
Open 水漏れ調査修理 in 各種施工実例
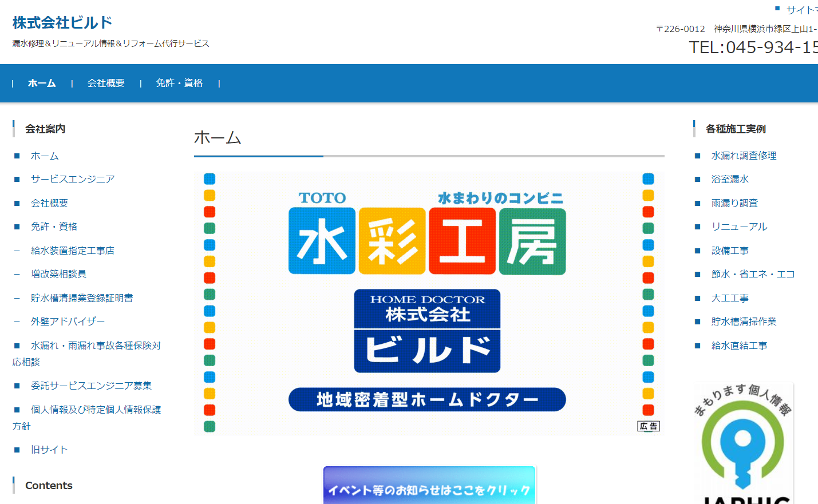[x=744, y=156]
